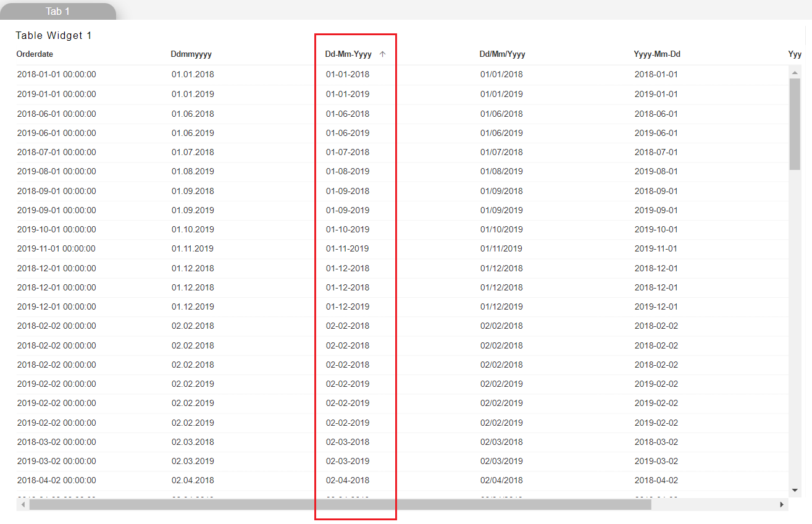Select cell 01-01-2018

pos(348,75)
